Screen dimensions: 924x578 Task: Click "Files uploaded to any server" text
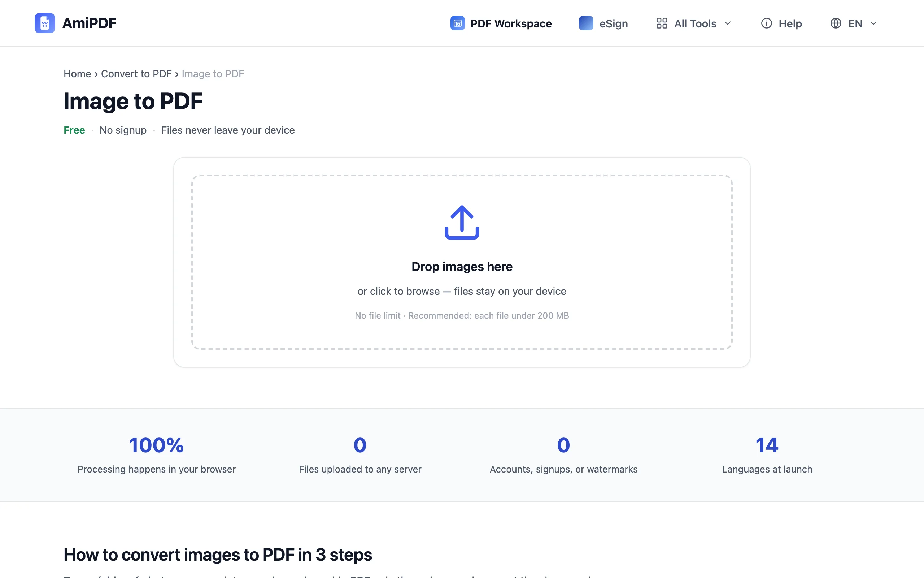[360, 469]
